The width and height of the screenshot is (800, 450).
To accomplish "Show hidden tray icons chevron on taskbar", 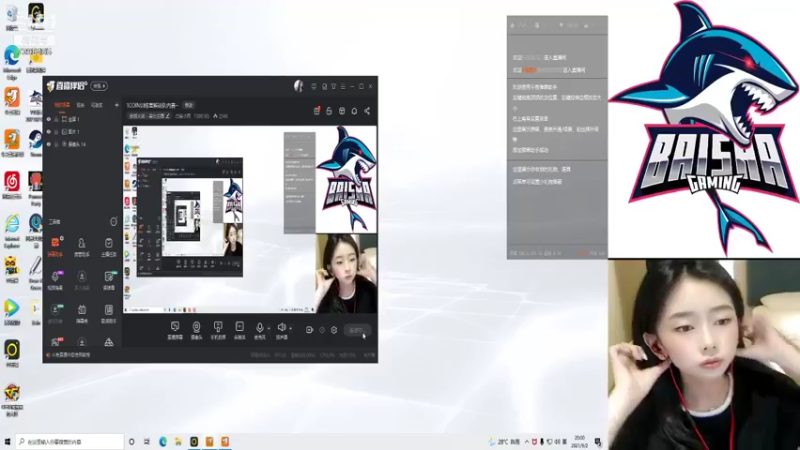I will coord(527,442).
